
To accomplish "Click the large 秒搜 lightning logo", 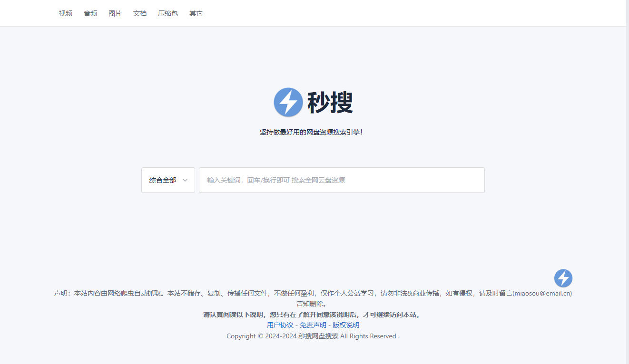I will pyautogui.click(x=288, y=102).
